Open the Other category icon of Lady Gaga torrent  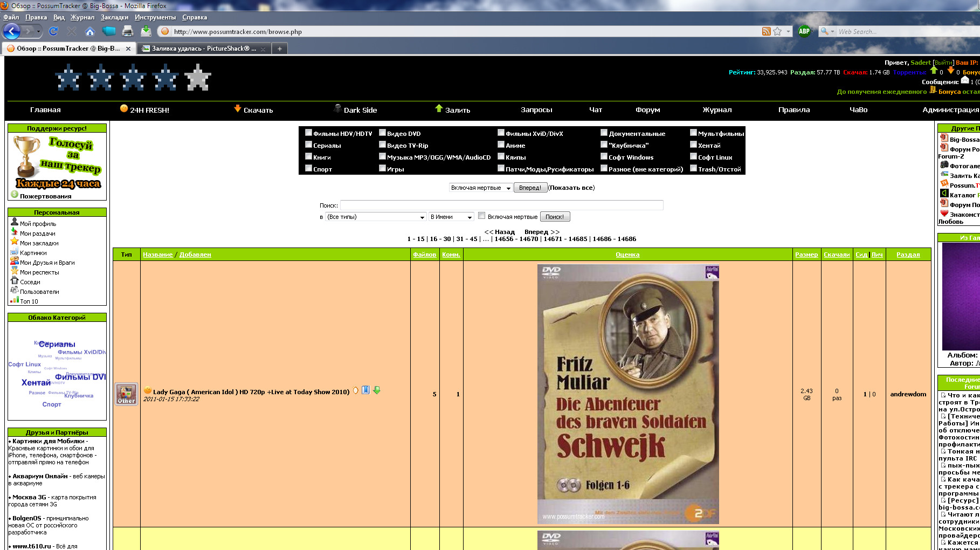point(126,394)
